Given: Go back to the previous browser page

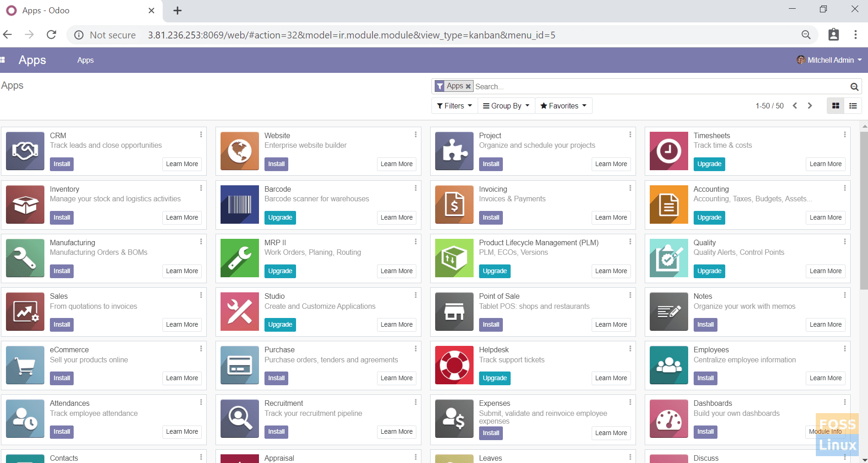Looking at the screenshot, I should click(x=7, y=35).
